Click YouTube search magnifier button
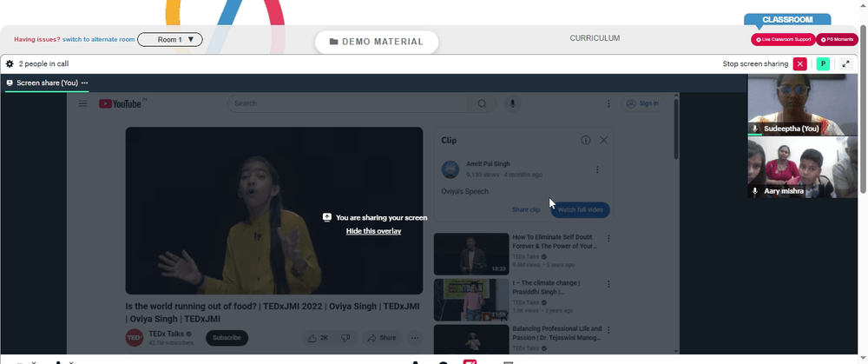This screenshot has width=868, height=364. pyautogui.click(x=482, y=103)
